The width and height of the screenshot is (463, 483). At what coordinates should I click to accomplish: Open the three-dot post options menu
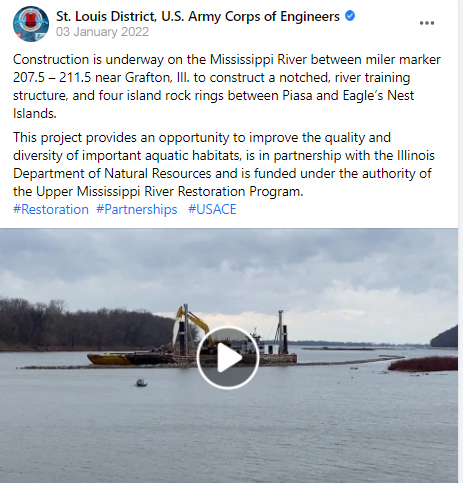(x=427, y=23)
